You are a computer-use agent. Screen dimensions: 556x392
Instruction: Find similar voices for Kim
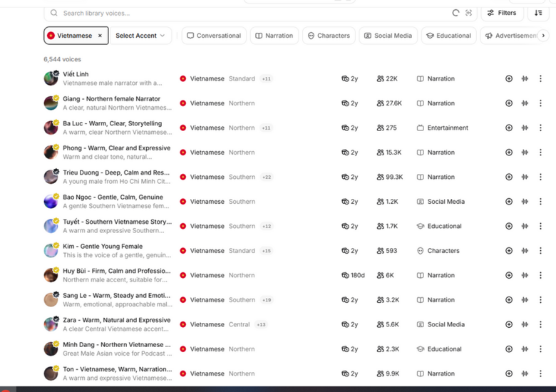click(x=525, y=251)
